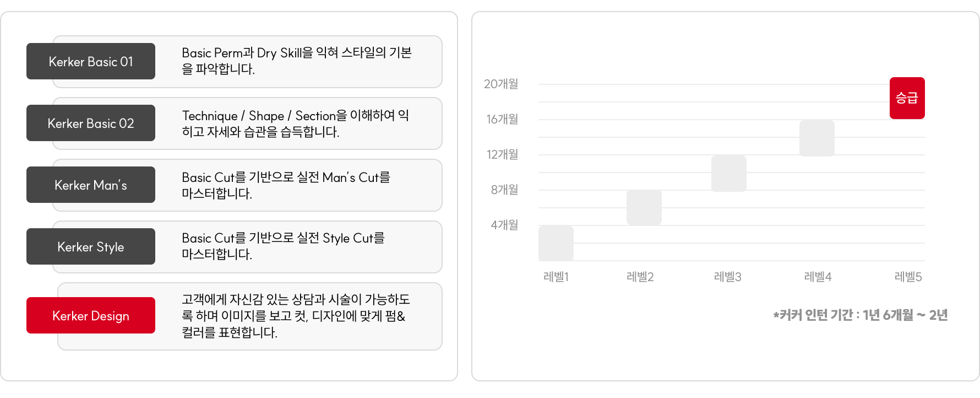
Task: Click the Kerker Design description text
Action: pyautogui.click(x=296, y=316)
